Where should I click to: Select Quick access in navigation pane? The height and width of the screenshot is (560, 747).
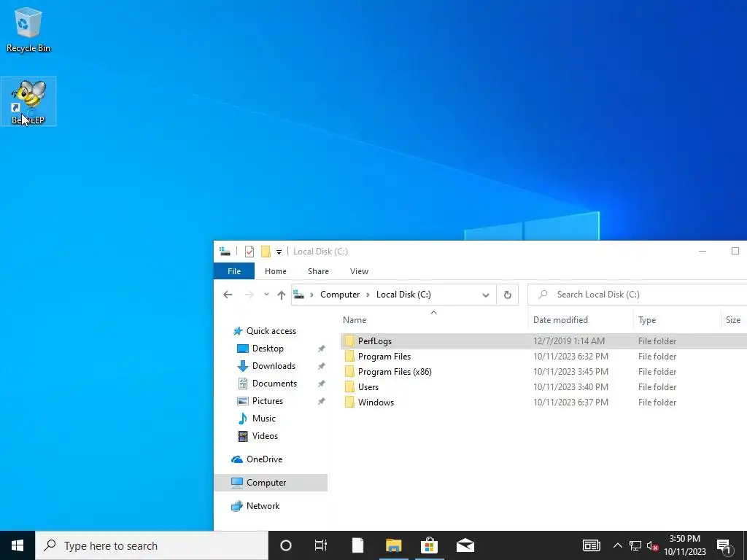point(271,331)
